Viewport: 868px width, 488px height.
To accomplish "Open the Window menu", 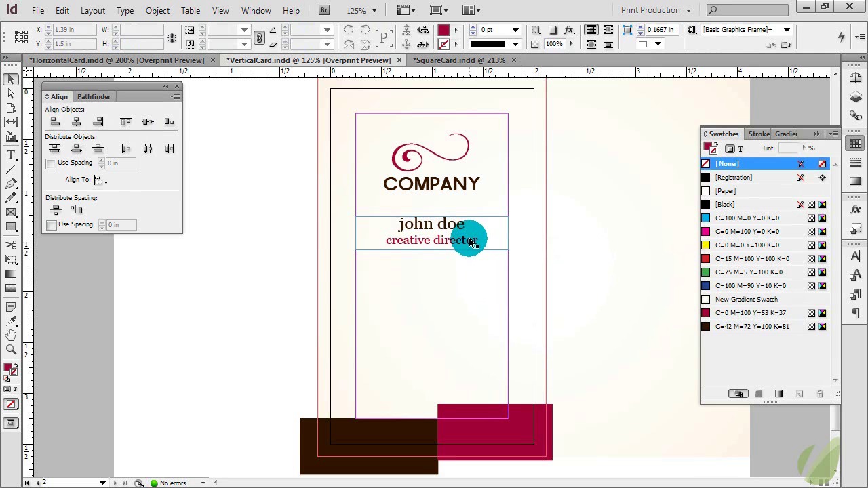I will coord(256,10).
